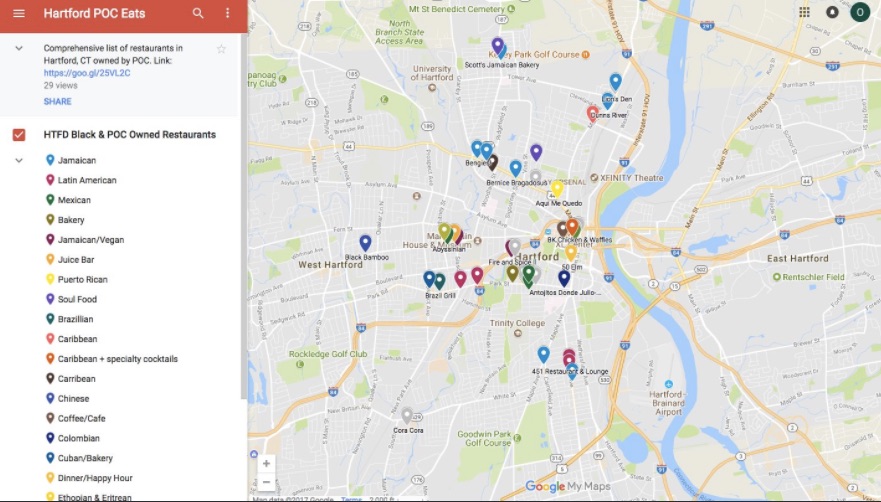
Task: Select the Mexican category
Action: click(x=68, y=200)
